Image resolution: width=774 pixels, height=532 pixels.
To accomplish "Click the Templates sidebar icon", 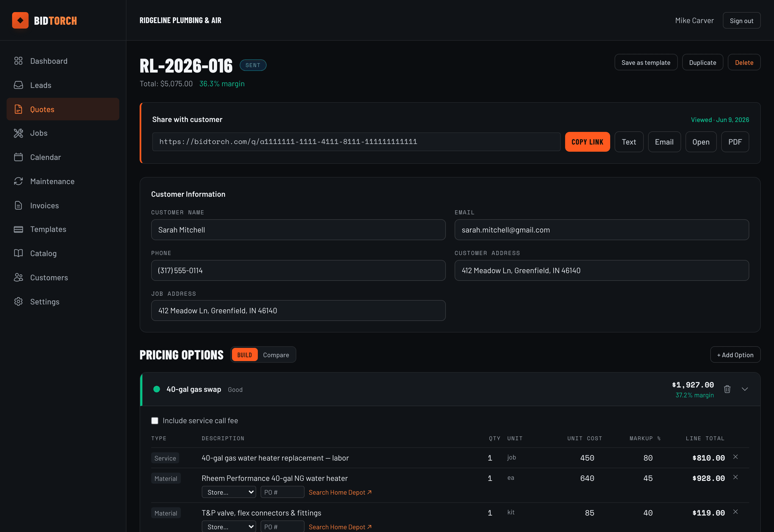I will [18, 229].
